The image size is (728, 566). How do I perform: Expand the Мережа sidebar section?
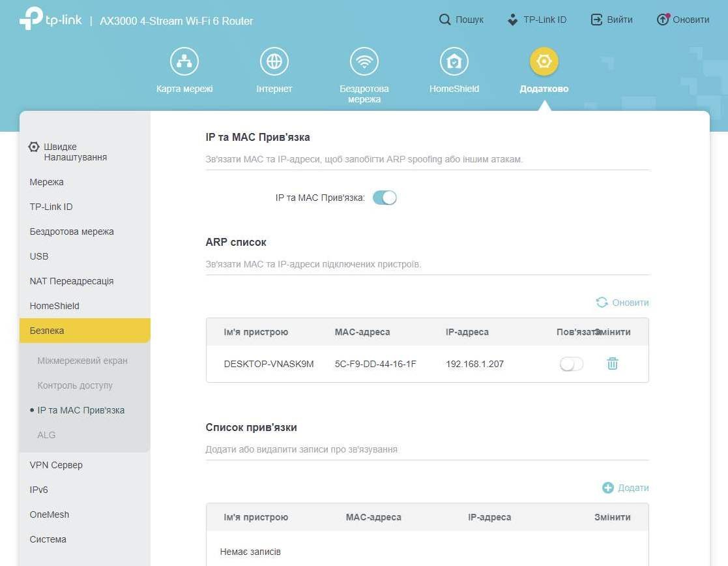pos(46,182)
